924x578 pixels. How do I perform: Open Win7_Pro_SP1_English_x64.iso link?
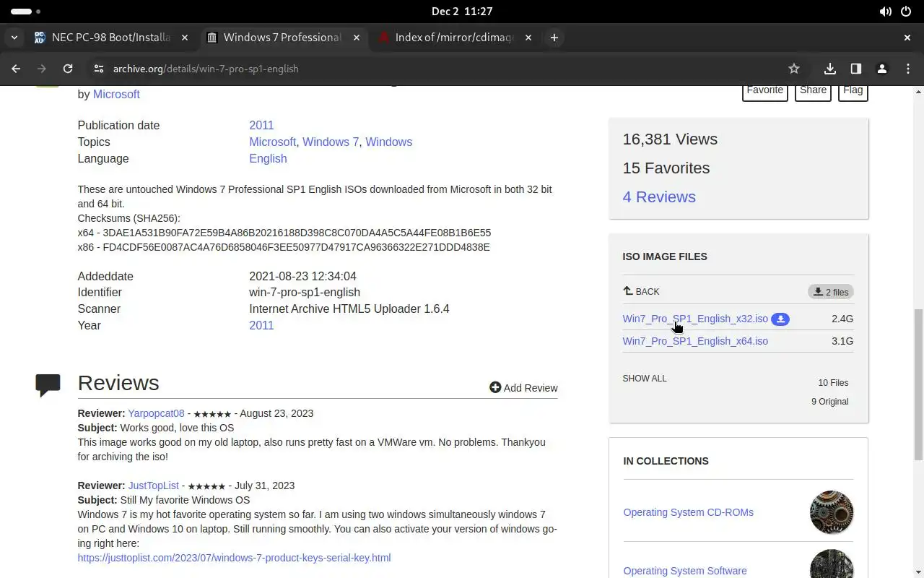(x=695, y=341)
